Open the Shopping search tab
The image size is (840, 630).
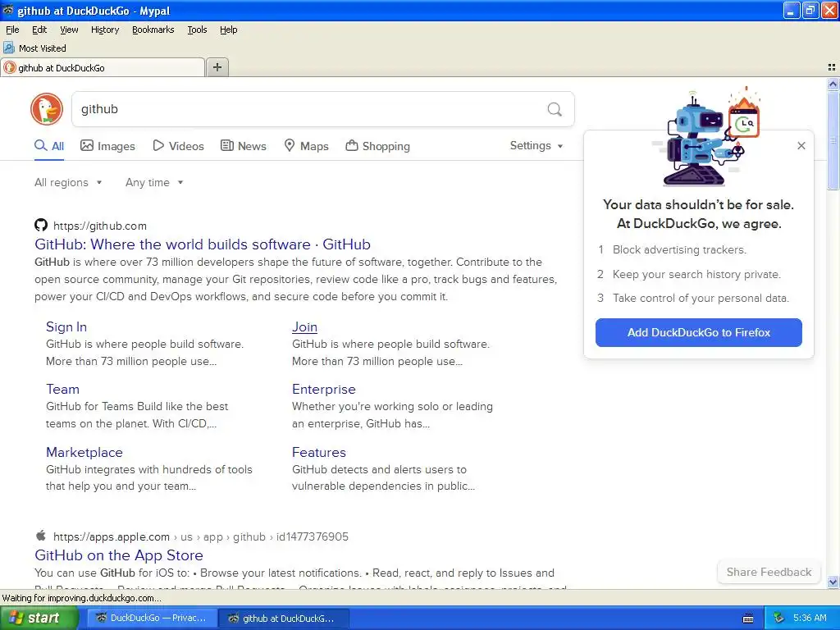click(377, 146)
